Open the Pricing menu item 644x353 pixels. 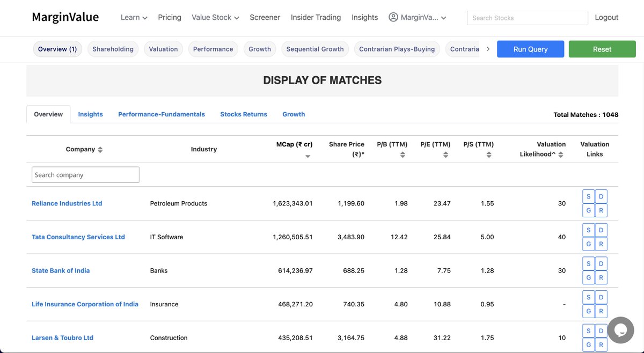170,17
